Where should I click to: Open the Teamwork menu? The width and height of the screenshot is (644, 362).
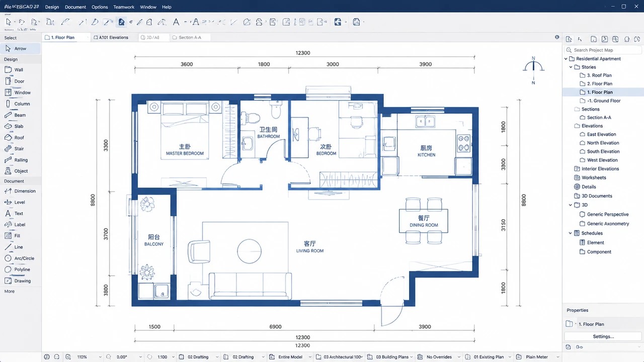coord(124,7)
